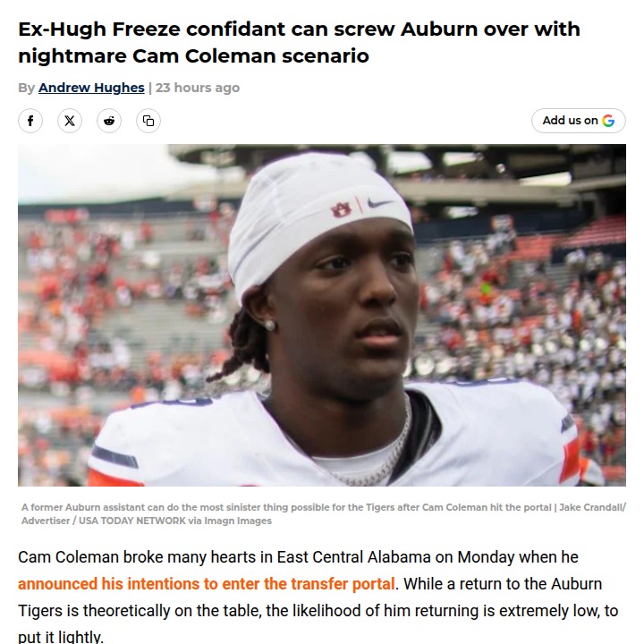This screenshot has width=644, height=644.
Task: Click the Nike swoosh on the cap
Action: tap(379, 205)
